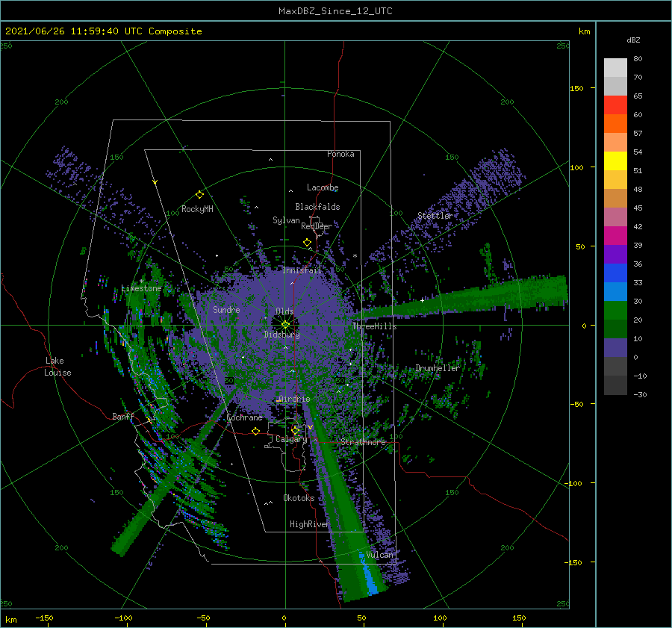This screenshot has width=672, height=628.
Task: Click the Didsbury label
Action: [x=281, y=335]
